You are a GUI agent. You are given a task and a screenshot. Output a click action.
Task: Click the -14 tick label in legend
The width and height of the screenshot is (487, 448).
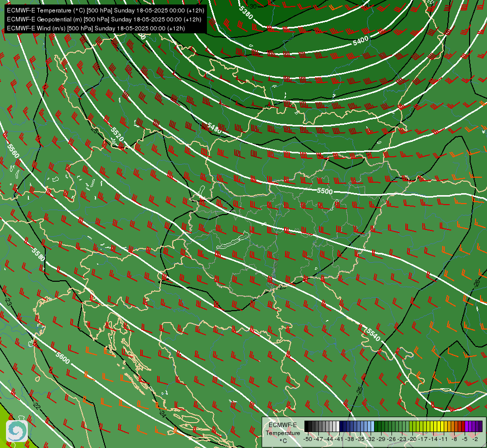433,439
